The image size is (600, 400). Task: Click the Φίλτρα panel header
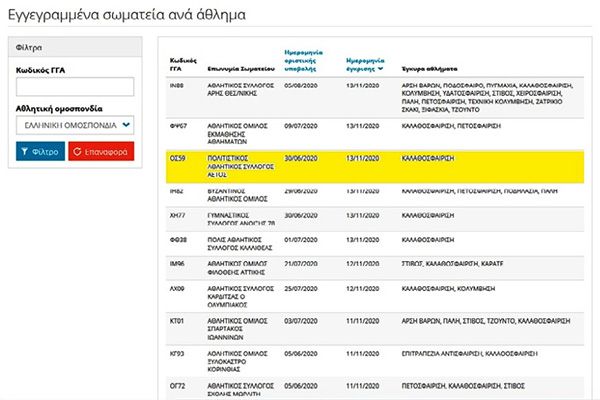pyautogui.click(x=74, y=46)
